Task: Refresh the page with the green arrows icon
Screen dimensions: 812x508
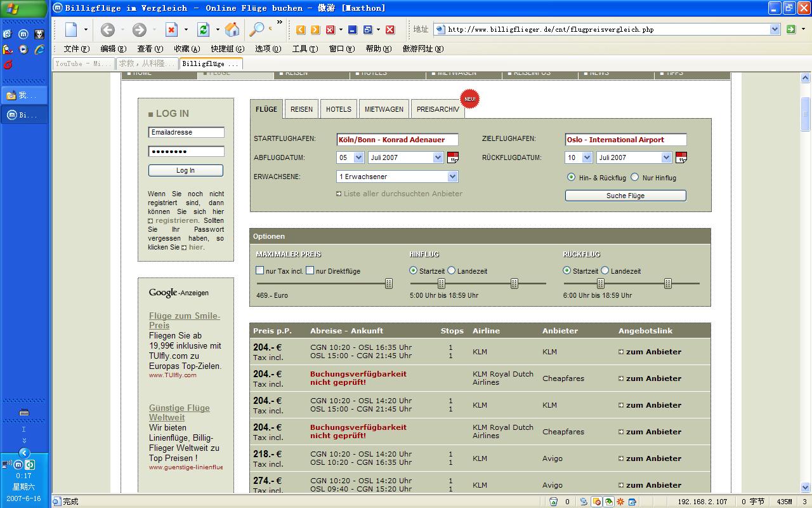Action: [203, 30]
